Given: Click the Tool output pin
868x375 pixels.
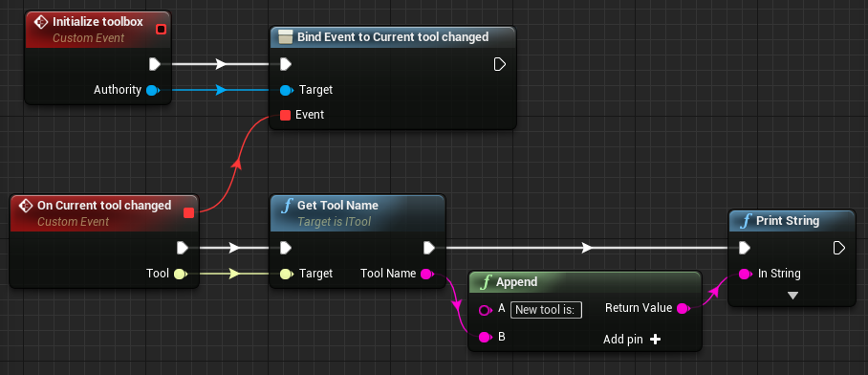Looking at the screenshot, I should coord(180,274).
